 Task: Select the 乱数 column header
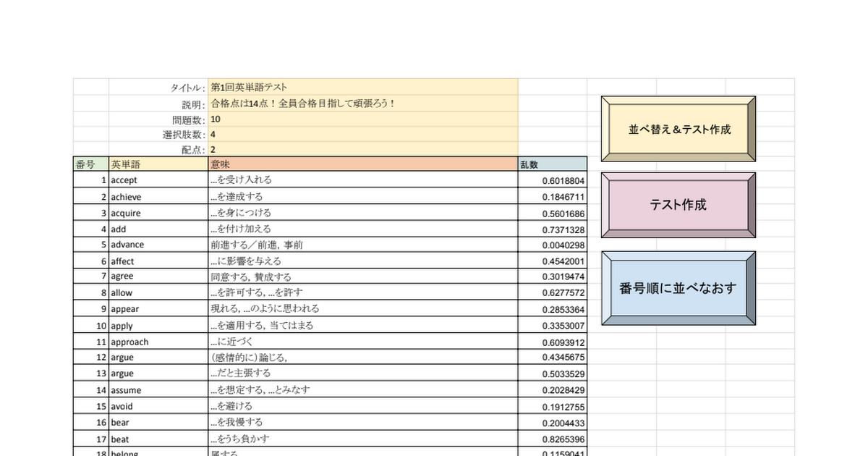[553, 164]
